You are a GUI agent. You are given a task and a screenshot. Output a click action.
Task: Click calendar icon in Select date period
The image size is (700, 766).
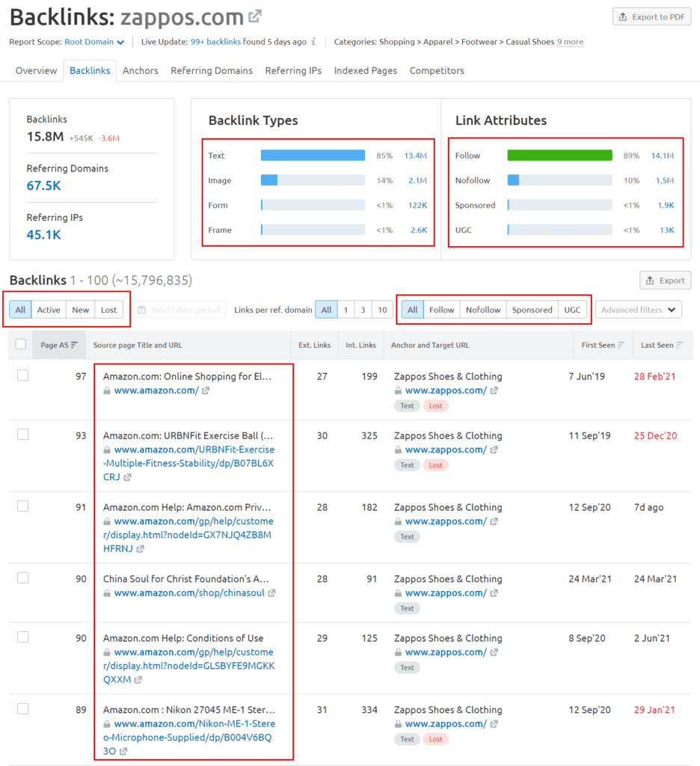pyautogui.click(x=141, y=310)
